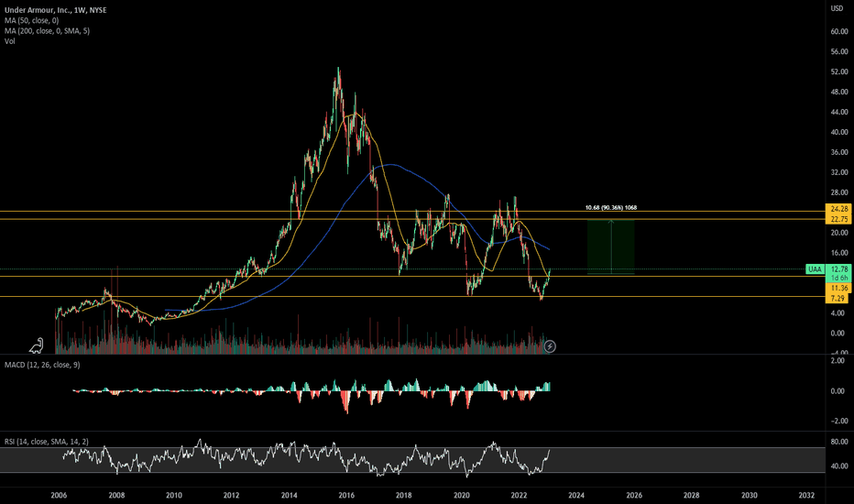This screenshot has height=504, width=854.
Task: Click the TradingView dinosaur logo
Action: tap(37, 345)
